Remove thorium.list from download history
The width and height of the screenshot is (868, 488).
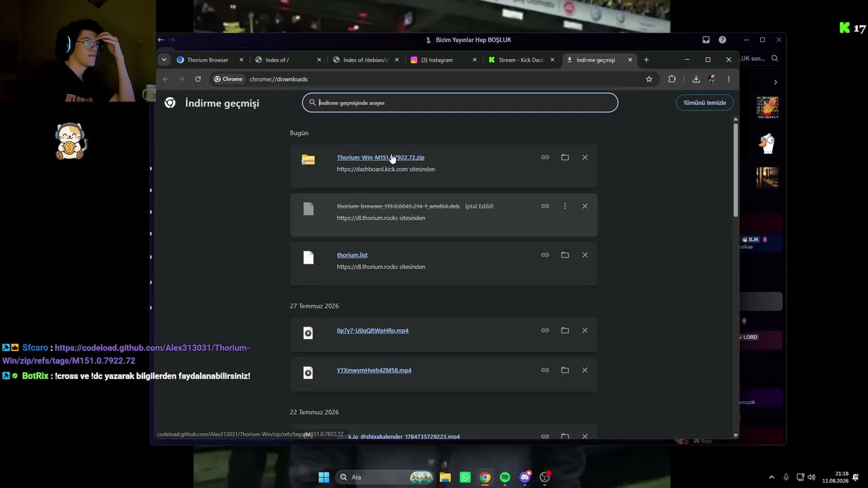(585, 255)
